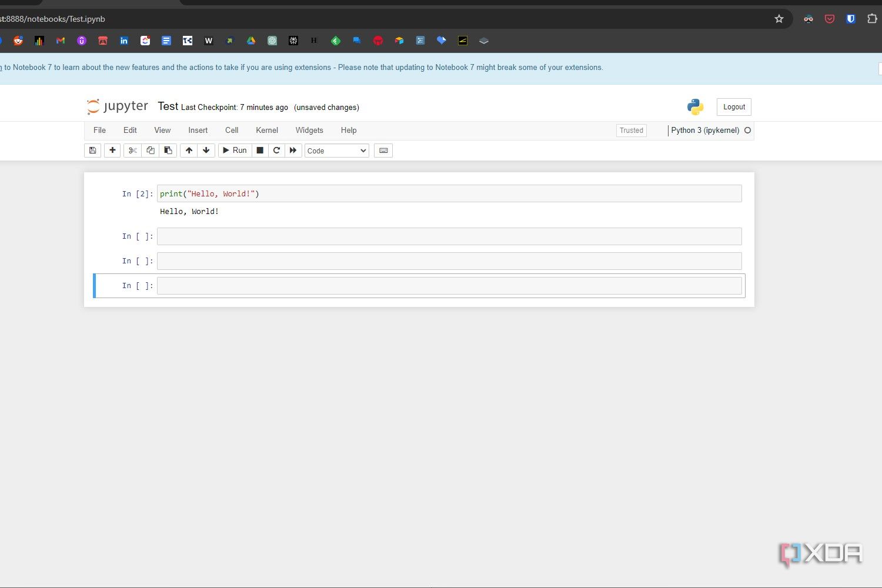Open the ChatGPT bookmark
Screen dimensions: 882x588
tap(272, 41)
